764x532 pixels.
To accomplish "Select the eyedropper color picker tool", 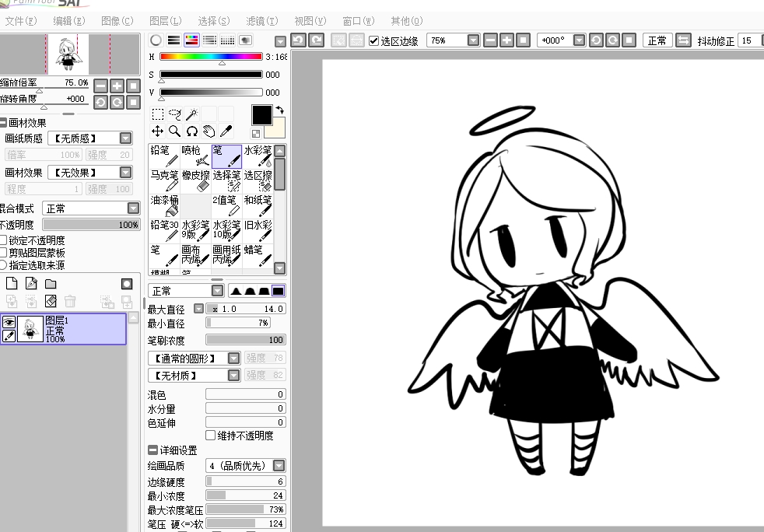I will pos(226,131).
